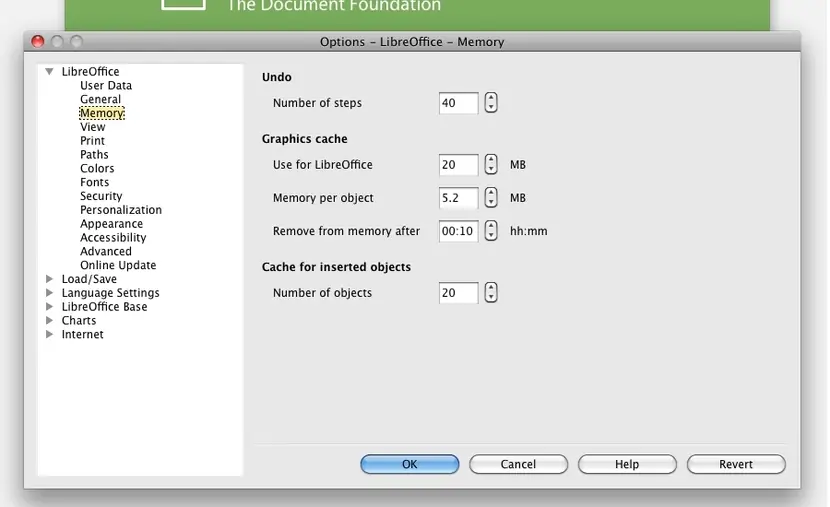Click the Use for LibreOffice field
The image size is (830, 507).
point(458,165)
